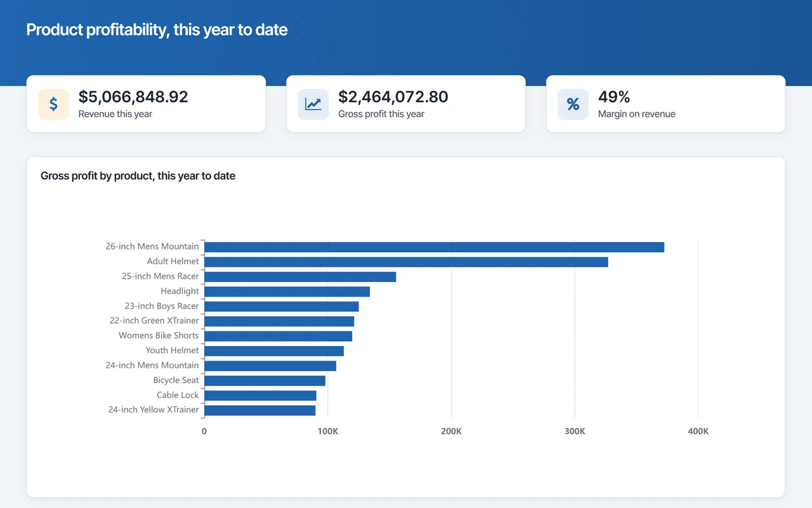Click the "Headlight" axis label

[x=180, y=291]
